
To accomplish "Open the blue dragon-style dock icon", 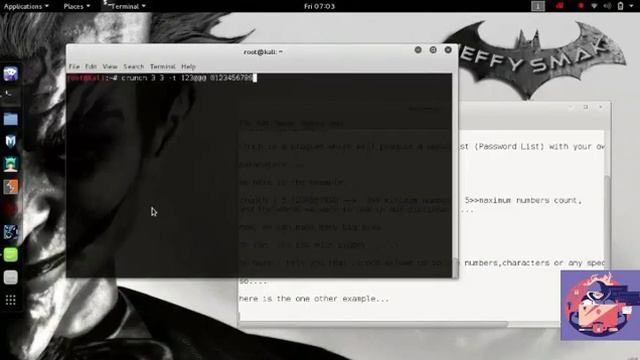I will click(11, 232).
